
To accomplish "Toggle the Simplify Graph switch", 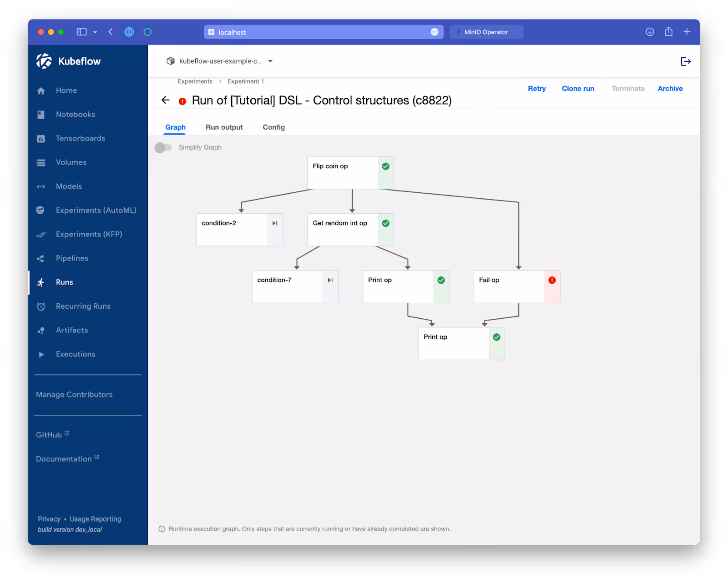I will [x=163, y=147].
